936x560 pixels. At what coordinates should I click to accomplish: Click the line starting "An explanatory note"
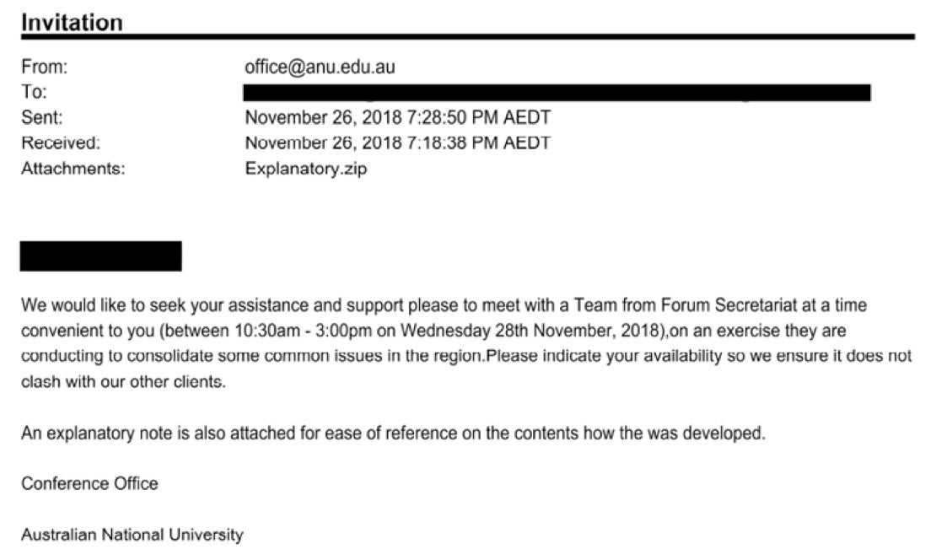tap(392, 433)
